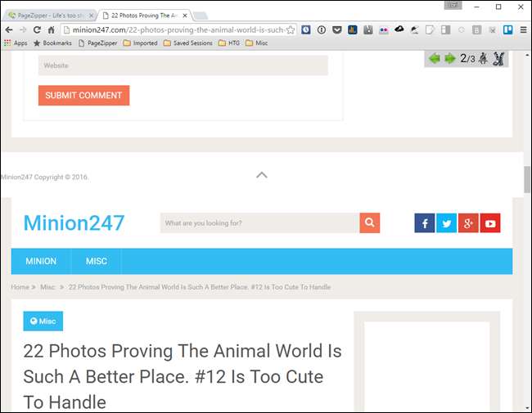Click the browser forward arrow
This screenshot has height=413, width=532.
[x=23, y=29]
